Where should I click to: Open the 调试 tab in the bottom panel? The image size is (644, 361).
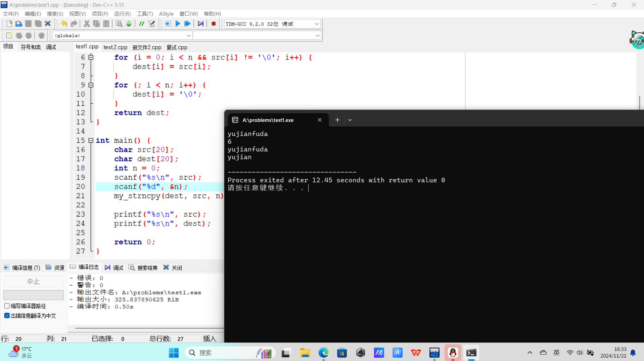(x=114, y=267)
